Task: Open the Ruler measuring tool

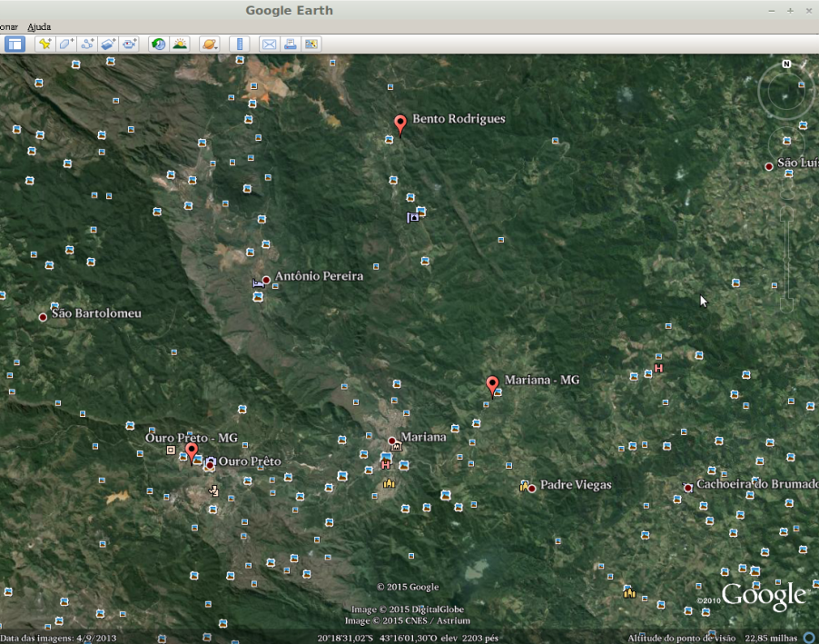Action: click(239, 44)
